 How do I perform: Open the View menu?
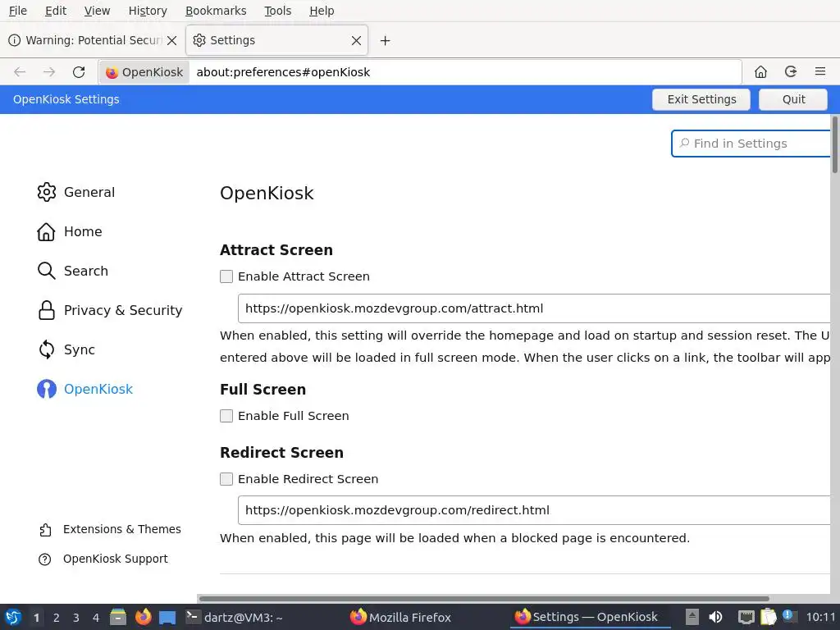click(x=97, y=11)
